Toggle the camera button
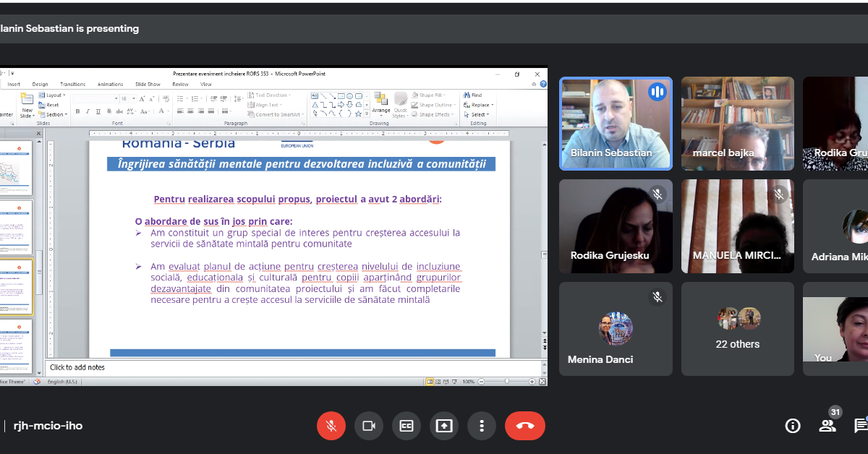This screenshot has width=868, height=454. [x=369, y=426]
